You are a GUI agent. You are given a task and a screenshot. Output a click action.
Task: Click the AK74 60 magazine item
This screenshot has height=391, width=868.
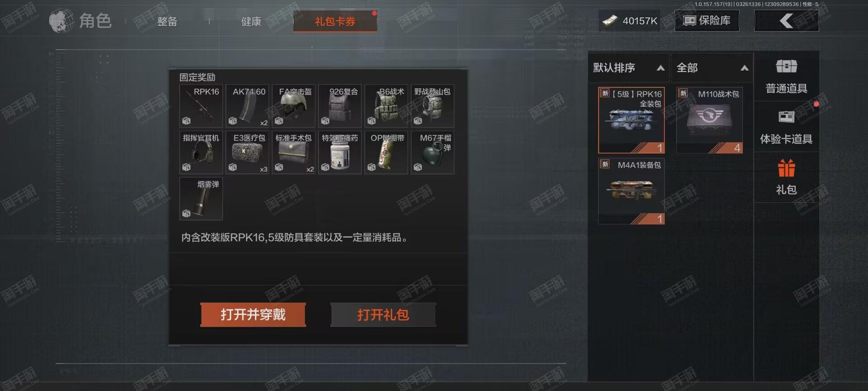247,106
